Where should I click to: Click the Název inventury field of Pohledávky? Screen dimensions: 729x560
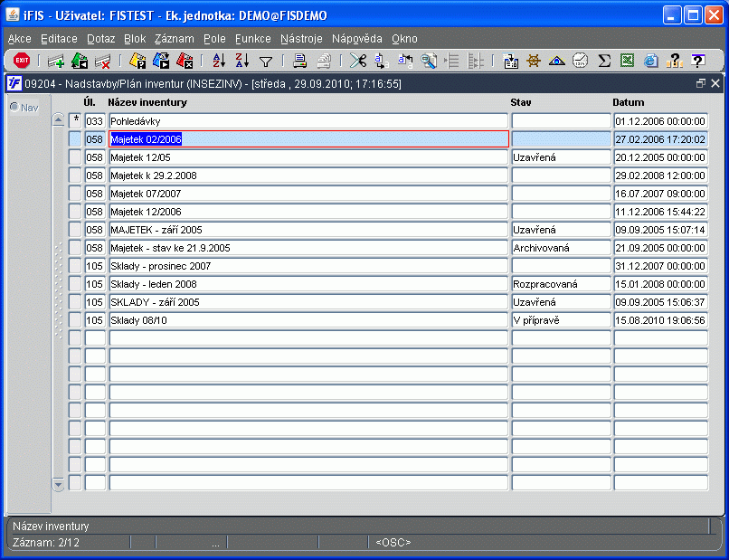click(308, 121)
